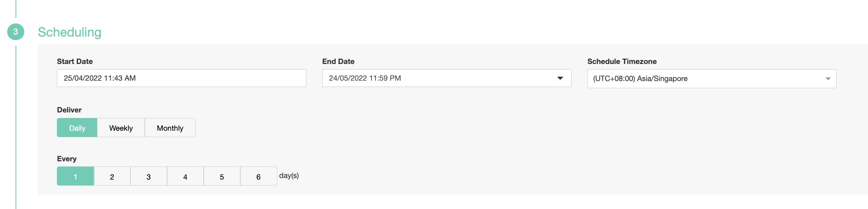The height and width of the screenshot is (209, 868).
Task: Expand the Schedule Timezone dropdown arrow
Action: point(828,79)
